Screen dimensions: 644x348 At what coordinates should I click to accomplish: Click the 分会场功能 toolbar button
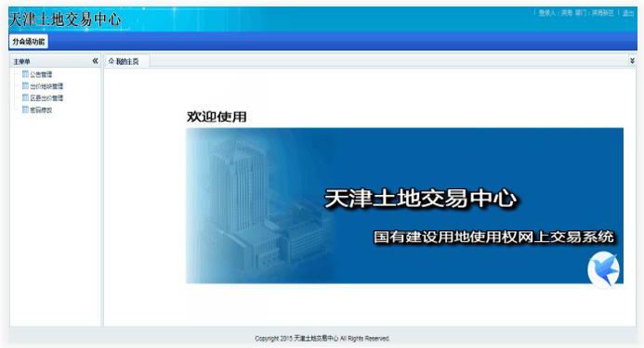[x=28, y=42]
